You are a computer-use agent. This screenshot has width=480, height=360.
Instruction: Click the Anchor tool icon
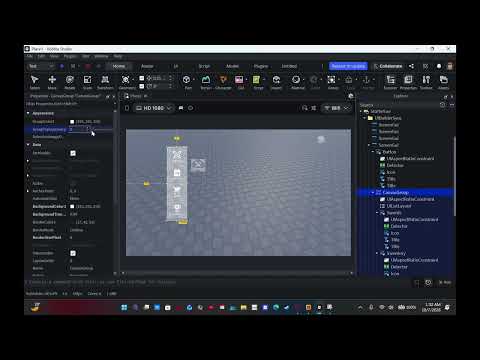(366, 80)
